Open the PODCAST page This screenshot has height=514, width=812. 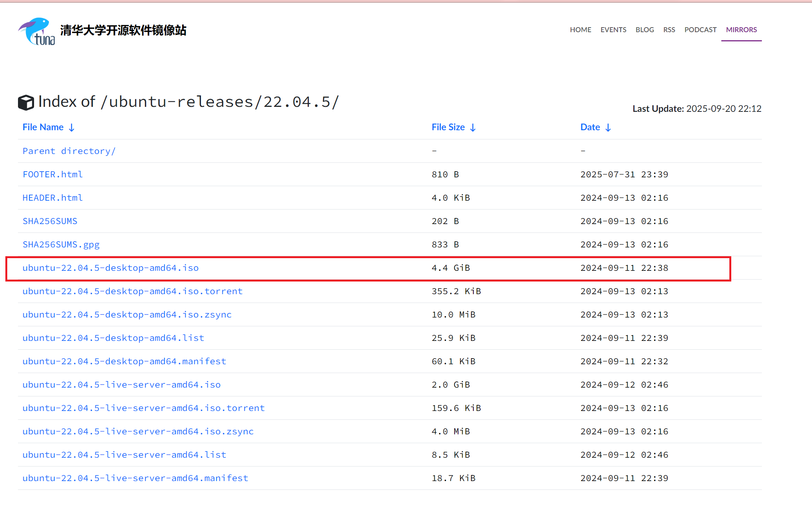click(700, 29)
